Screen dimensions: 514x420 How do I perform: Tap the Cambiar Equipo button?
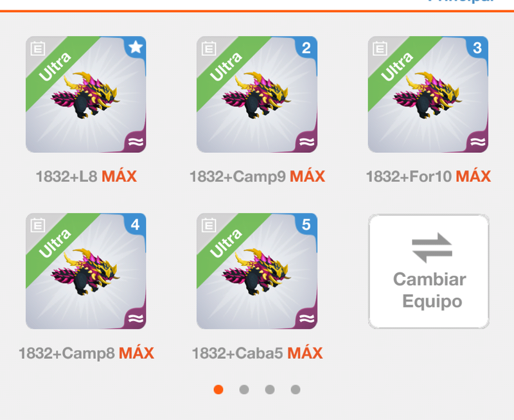tap(429, 271)
